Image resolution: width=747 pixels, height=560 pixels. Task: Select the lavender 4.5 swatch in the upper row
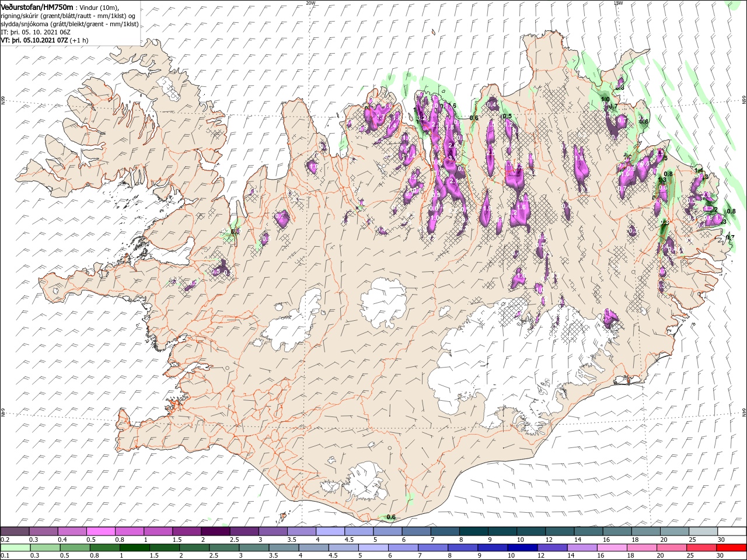coord(359,531)
